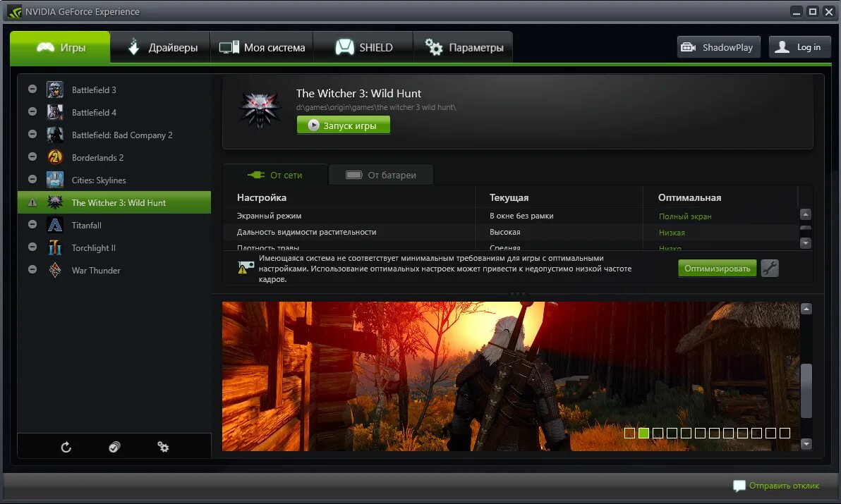
Task: Select Torchlight II in game list
Action: click(114, 247)
